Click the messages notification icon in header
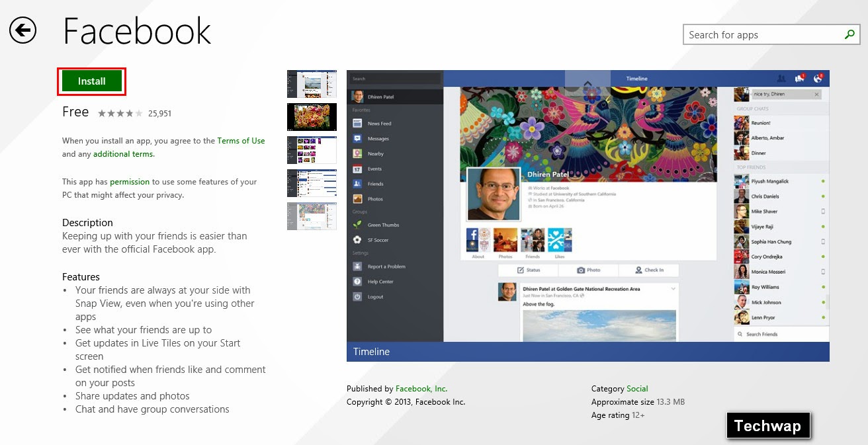The image size is (868, 445). pos(800,78)
